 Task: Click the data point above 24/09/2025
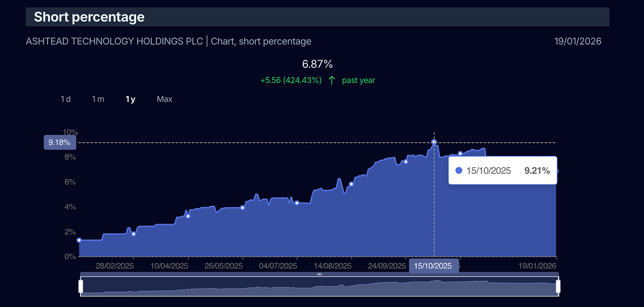[x=406, y=162]
